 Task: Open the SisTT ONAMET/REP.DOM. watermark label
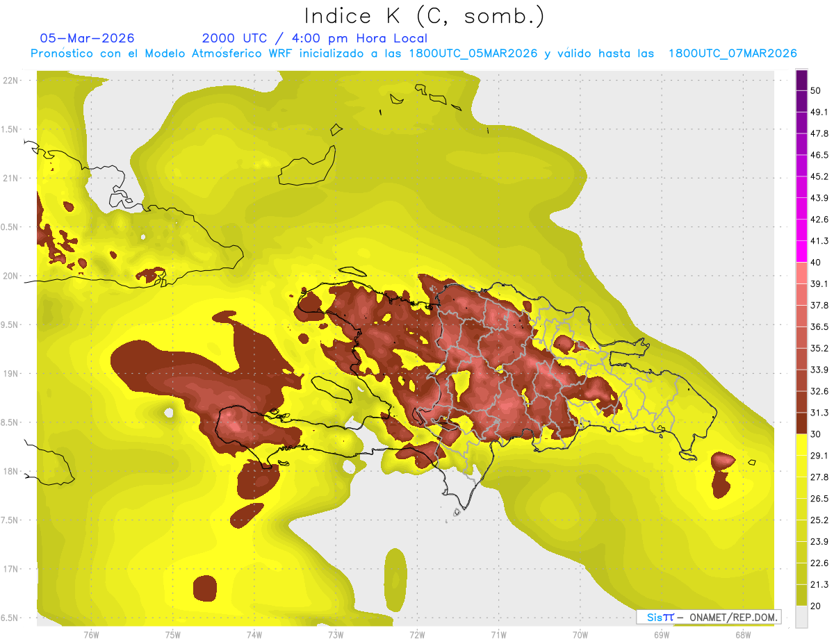click(x=708, y=617)
